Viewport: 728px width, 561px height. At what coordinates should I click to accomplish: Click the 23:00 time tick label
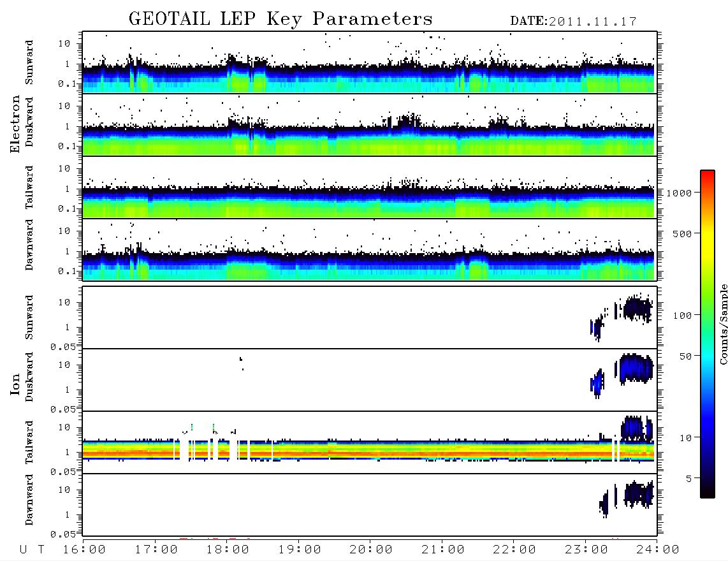(x=586, y=550)
